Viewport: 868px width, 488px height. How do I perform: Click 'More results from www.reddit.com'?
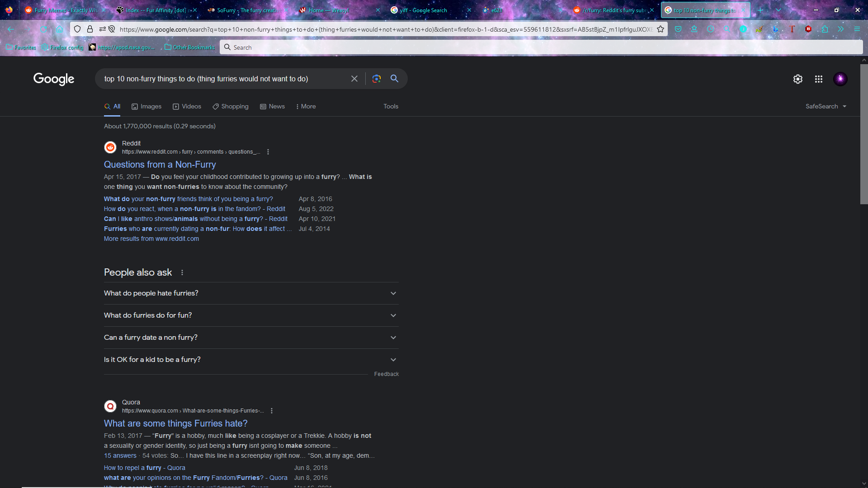151,239
